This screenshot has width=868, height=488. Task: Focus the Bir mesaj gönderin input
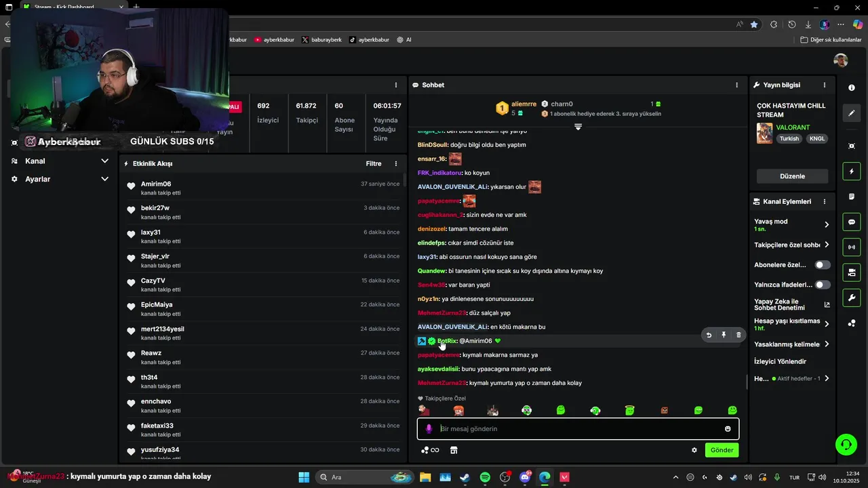point(578,429)
